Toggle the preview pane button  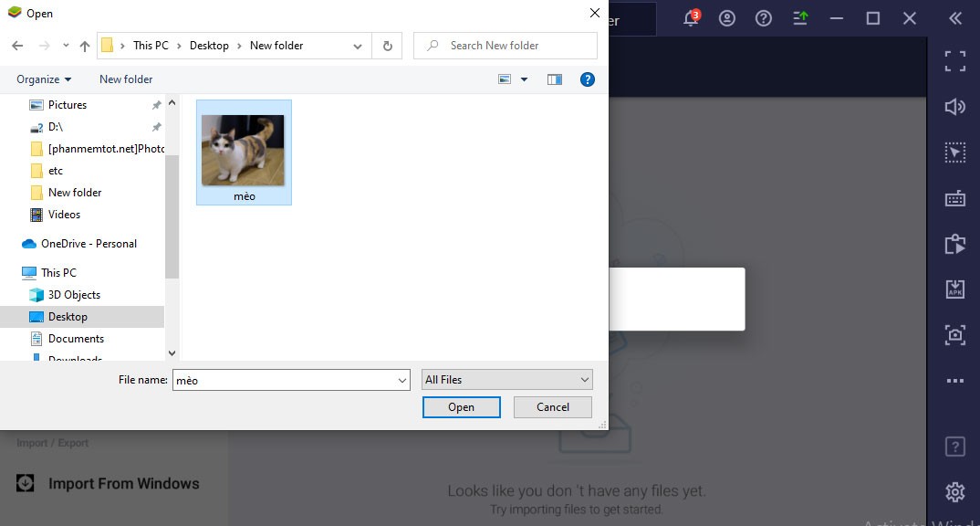555,79
